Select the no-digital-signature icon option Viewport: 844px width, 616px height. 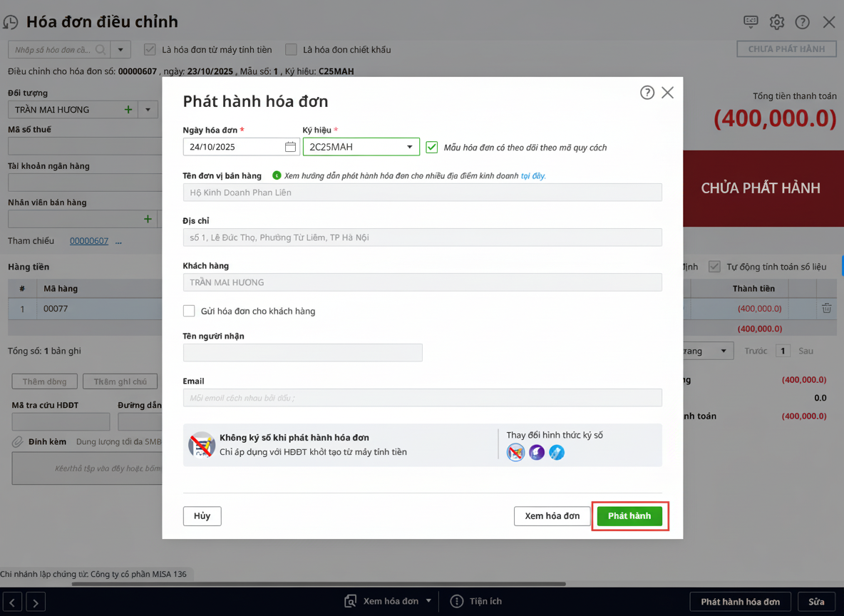click(x=515, y=452)
